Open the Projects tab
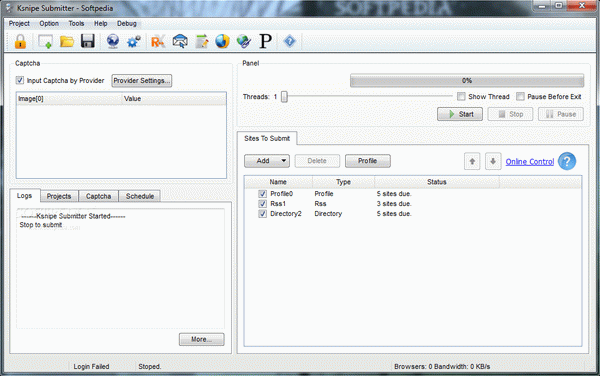600x376 pixels. pos(59,196)
